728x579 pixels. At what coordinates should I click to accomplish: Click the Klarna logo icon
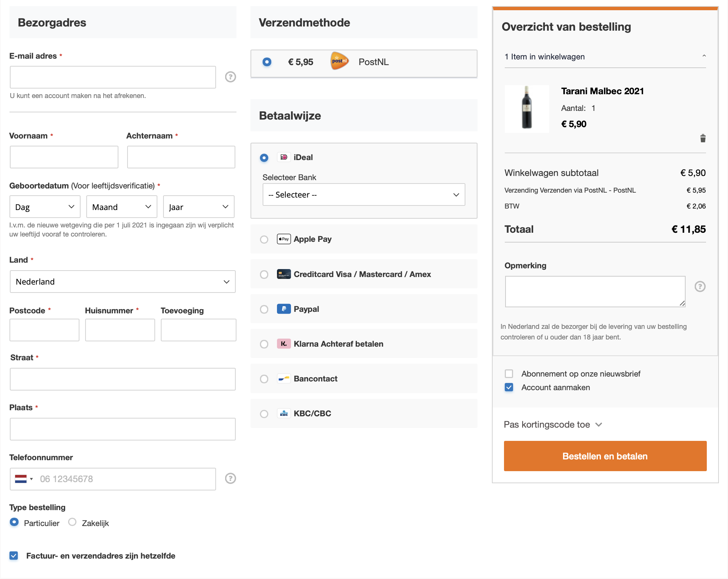pyautogui.click(x=284, y=344)
